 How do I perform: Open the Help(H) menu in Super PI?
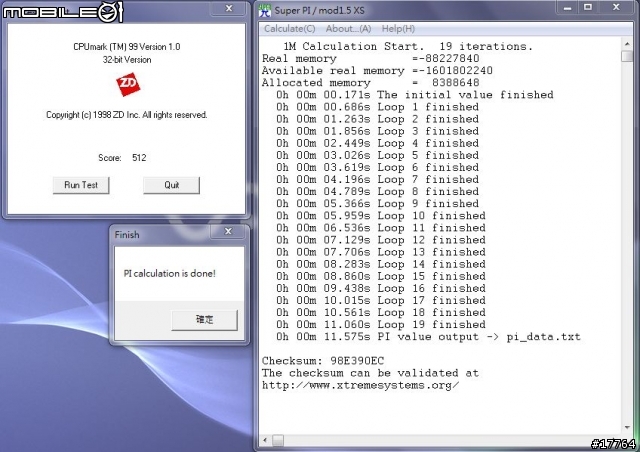(398, 29)
